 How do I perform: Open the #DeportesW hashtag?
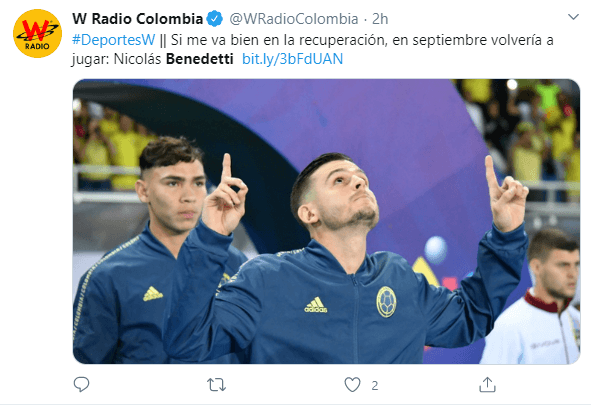[x=114, y=40]
